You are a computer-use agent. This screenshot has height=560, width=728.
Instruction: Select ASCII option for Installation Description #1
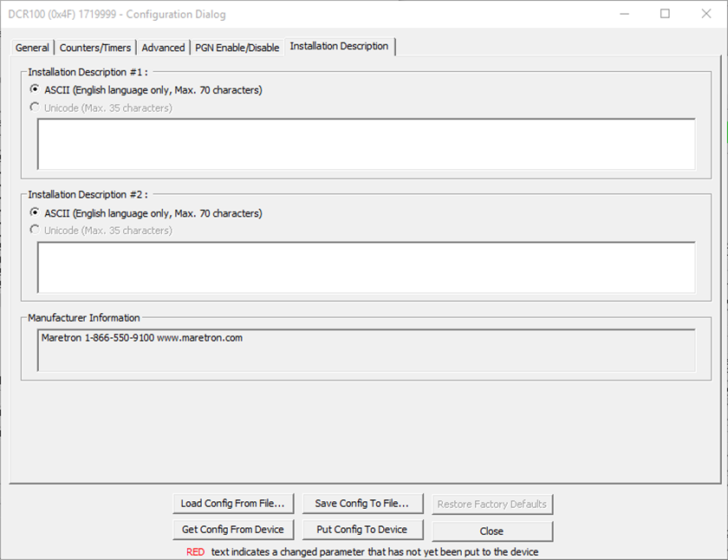pos(35,89)
